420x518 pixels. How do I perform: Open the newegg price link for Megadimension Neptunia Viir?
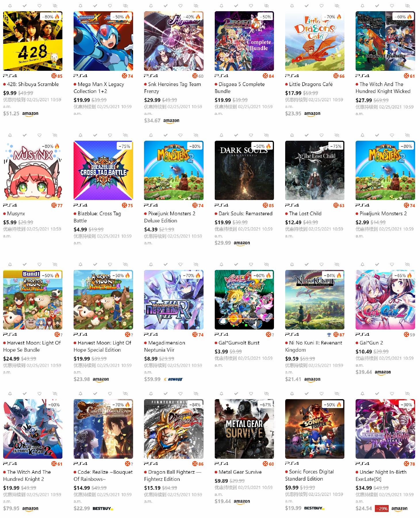point(173,379)
